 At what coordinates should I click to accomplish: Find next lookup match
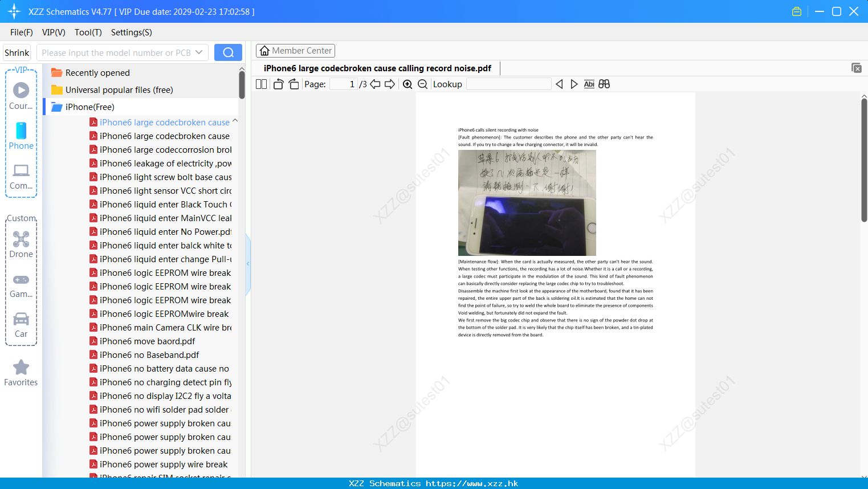[x=574, y=84]
